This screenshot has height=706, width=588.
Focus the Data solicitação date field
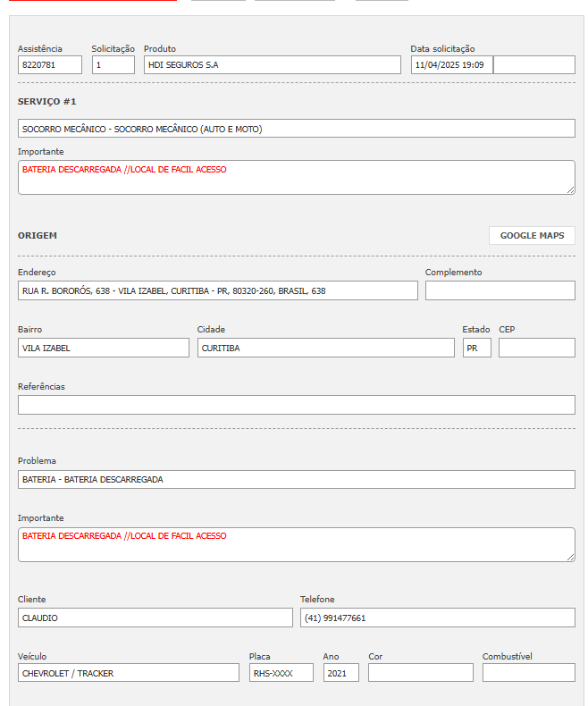(x=451, y=65)
